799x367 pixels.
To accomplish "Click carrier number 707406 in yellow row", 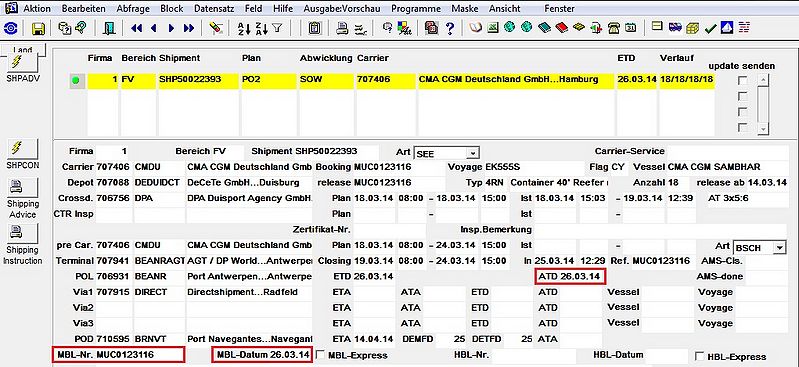I will click(386, 80).
